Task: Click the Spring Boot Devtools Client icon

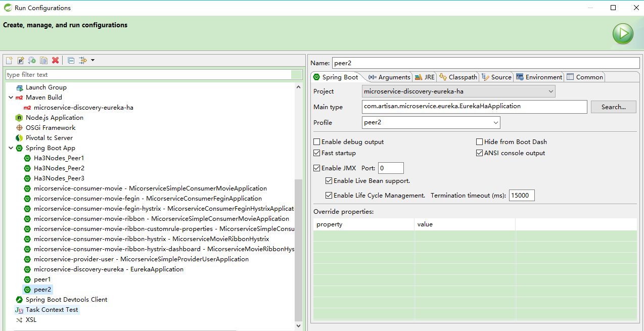Action: tap(19, 300)
